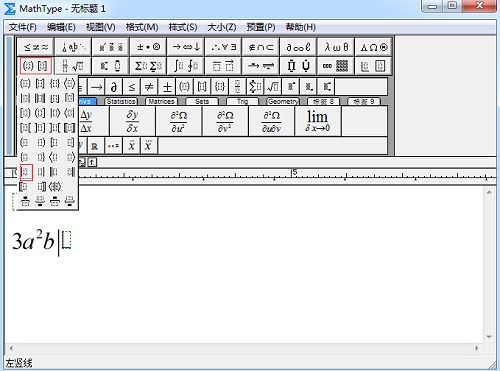
Task: Insert plus-minus symbol from small bar
Action: 167,87
